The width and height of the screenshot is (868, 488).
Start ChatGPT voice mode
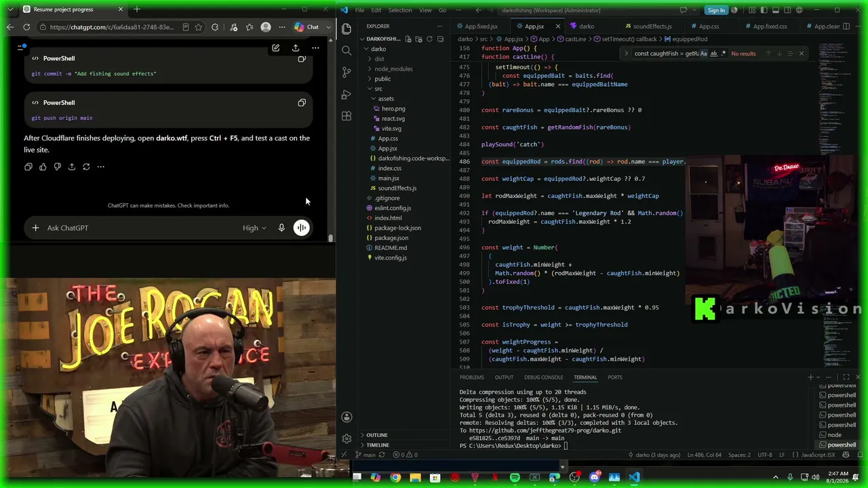(301, 228)
